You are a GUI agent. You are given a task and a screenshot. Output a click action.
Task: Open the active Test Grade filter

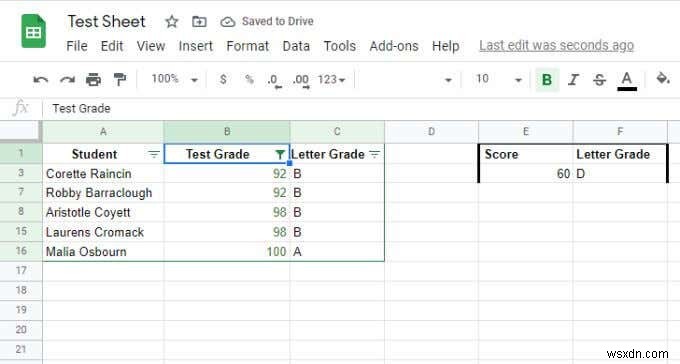tap(280, 154)
